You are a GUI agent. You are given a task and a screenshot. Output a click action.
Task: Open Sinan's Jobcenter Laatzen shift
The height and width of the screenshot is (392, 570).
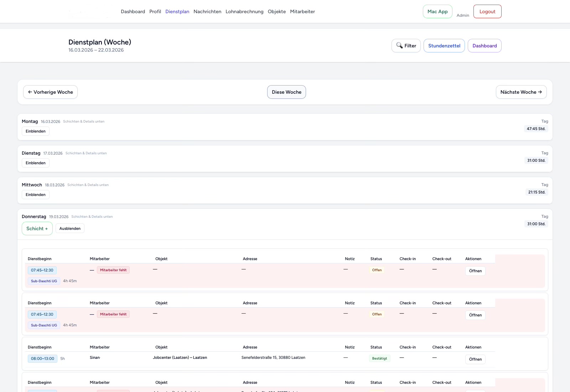[475, 359]
